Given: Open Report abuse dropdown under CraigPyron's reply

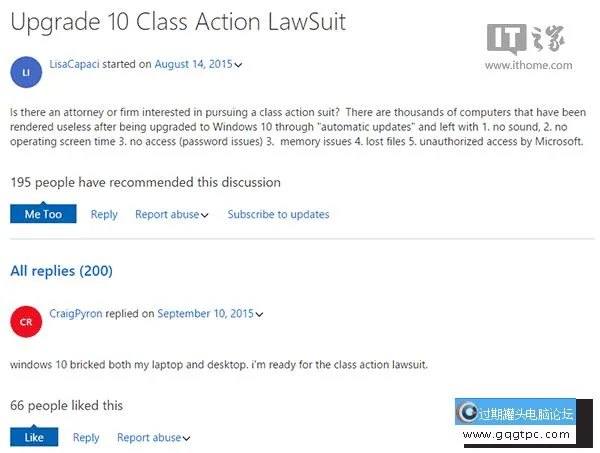Looking at the screenshot, I should tap(154, 437).
